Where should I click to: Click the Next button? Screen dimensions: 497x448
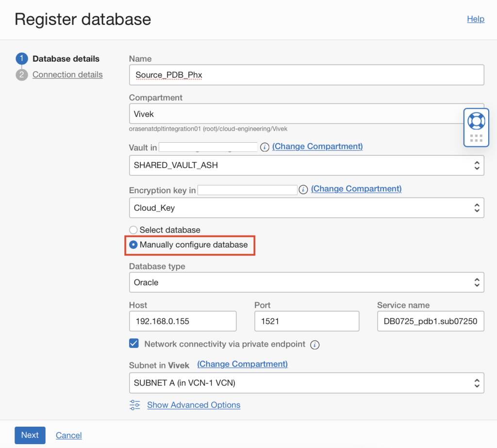pos(30,435)
